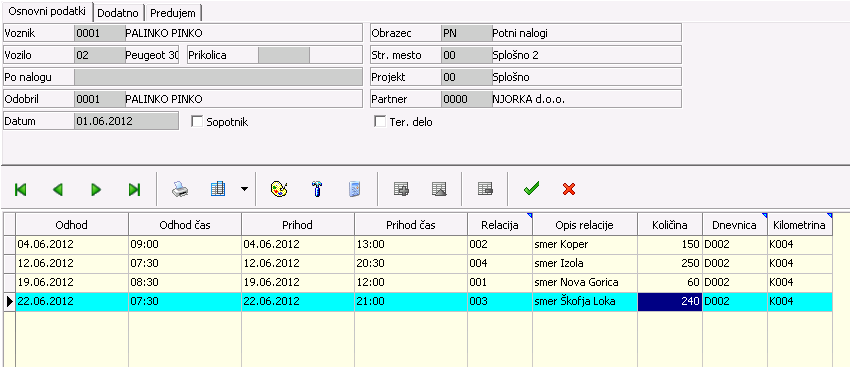Image resolution: width=851 pixels, height=367 pixels.
Task: Click the add row grid icon
Action: pos(402,189)
